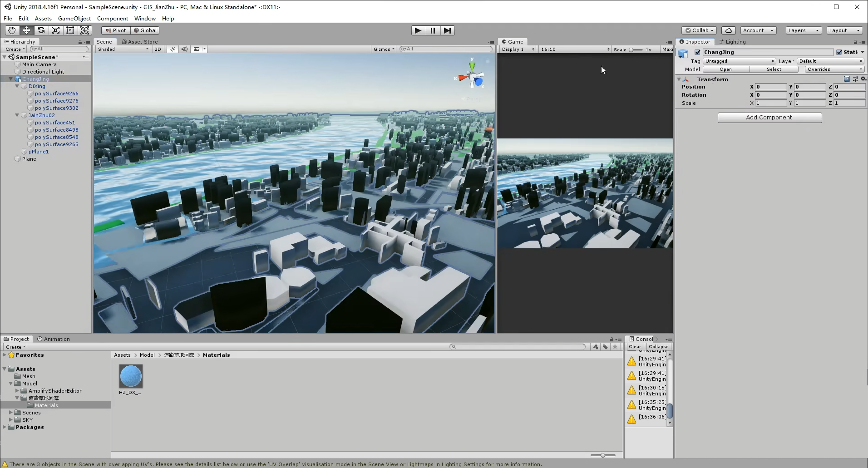Open the Layers dropdown
The width and height of the screenshot is (868, 468).
(803, 30)
